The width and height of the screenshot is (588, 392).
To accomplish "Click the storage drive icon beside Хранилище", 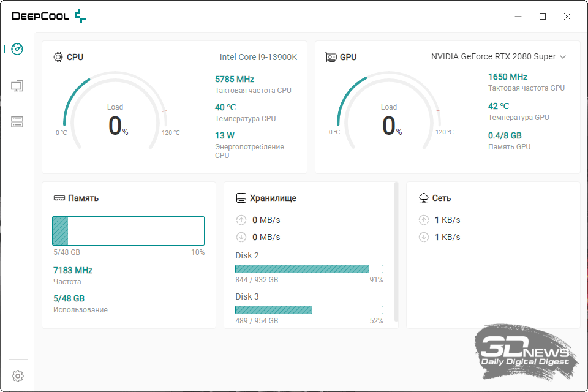I will point(241,198).
